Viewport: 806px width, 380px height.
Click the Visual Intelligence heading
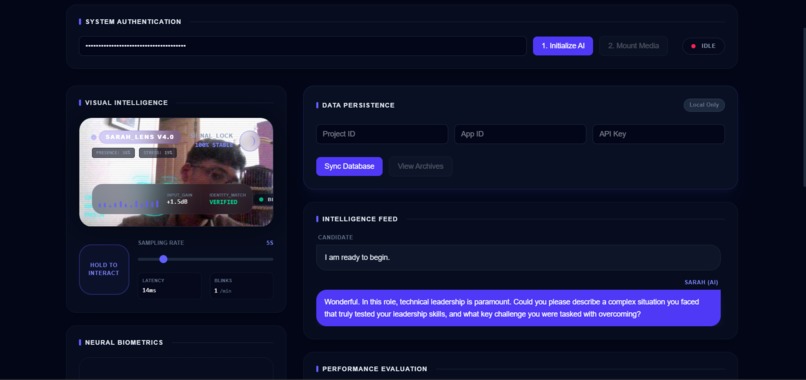tap(126, 102)
